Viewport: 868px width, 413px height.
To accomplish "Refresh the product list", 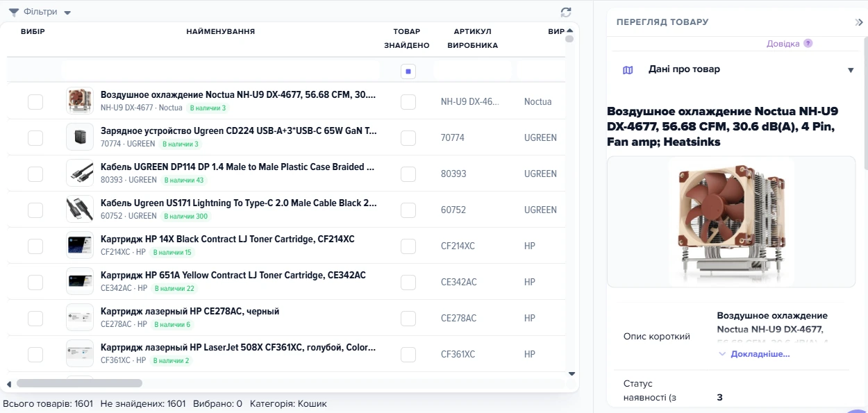I will point(566,12).
